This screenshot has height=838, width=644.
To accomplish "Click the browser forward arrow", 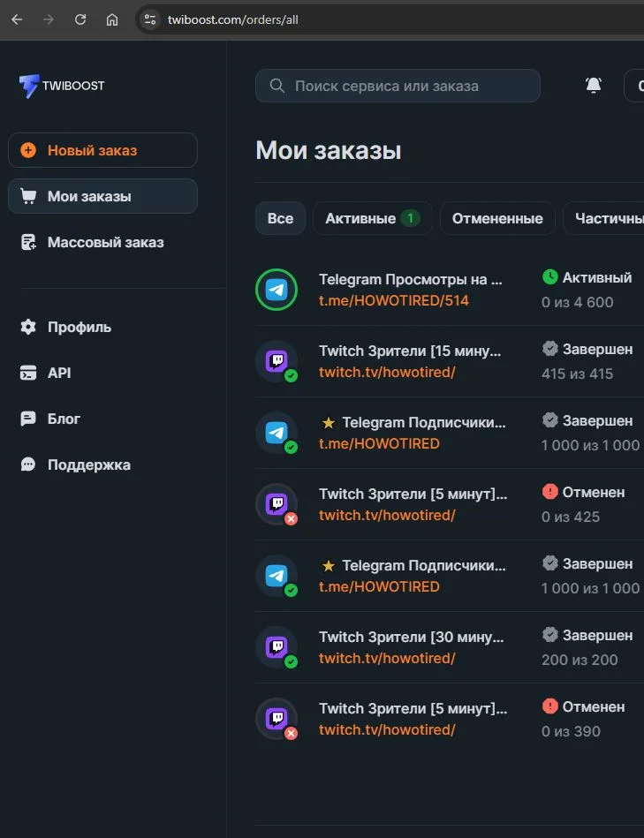I will click(49, 19).
